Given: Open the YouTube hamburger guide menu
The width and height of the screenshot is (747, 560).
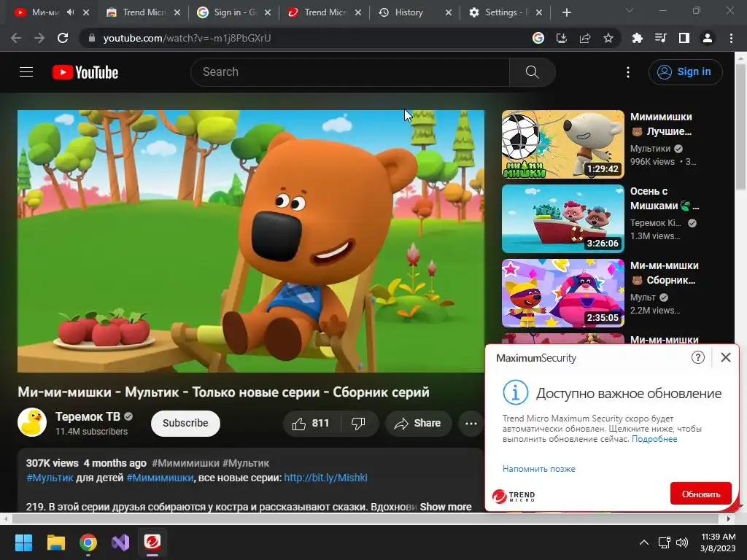Looking at the screenshot, I should coord(26,72).
